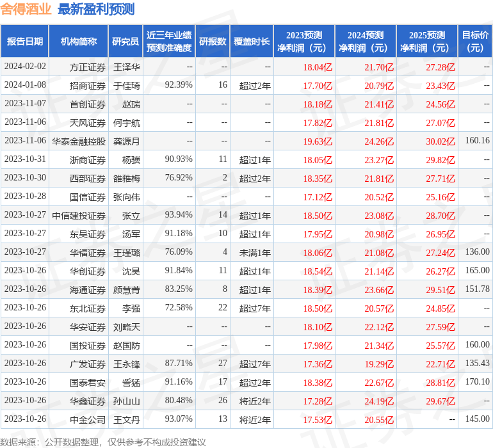The image size is (493, 448).
Task: Click target price 160.16
Action: (x=477, y=141)
